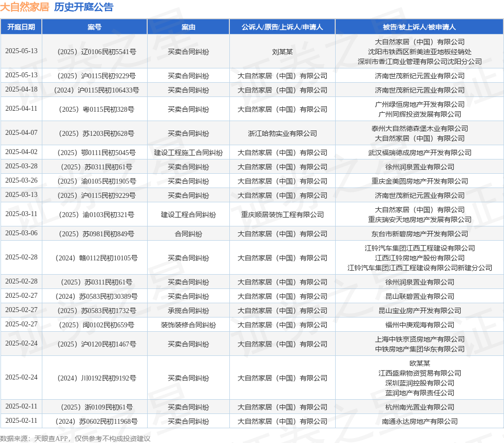Click defendant 杭州南光置业有限公司
Screen dimensions: 504x443
(419, 407)
